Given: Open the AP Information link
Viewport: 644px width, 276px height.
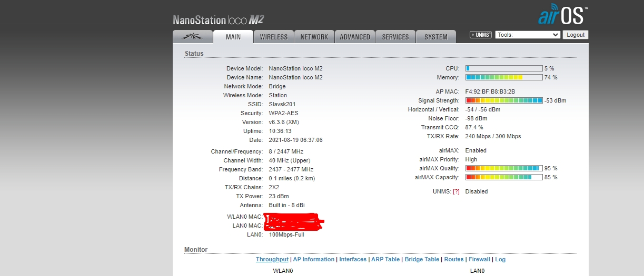Looking at the screenshot, I should click(314, 259).
